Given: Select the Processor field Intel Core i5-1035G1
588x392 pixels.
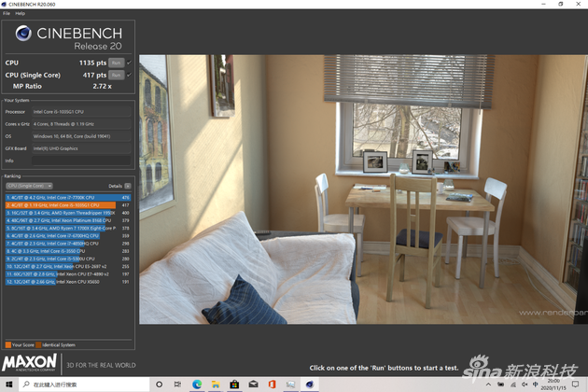Looking at the screenshot, I should click(81, 112).
